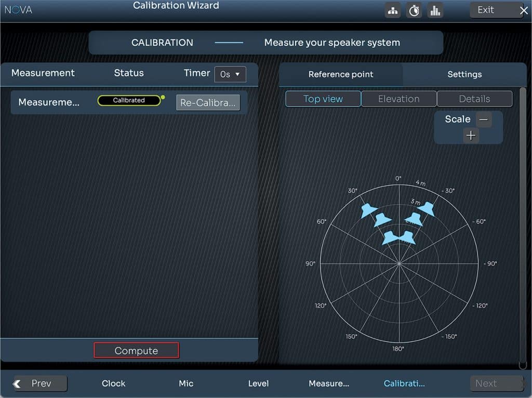
Task: Click the scale minus icon
Action: pyautogui.click(x=484, y=120)
